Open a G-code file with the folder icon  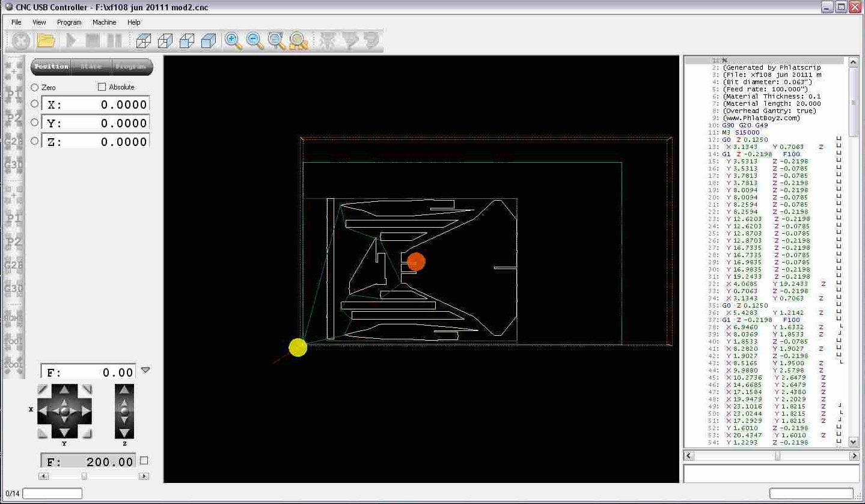coord(46,41)
